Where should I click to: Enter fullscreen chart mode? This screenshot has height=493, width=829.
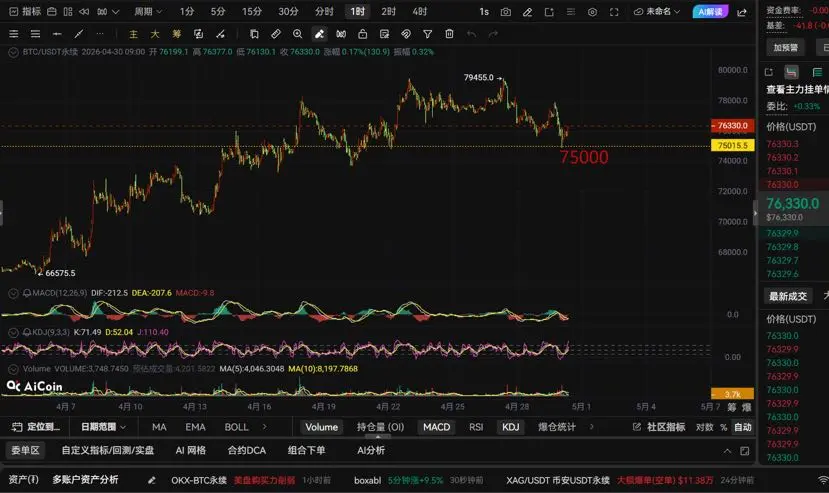(x=614, y=12)
